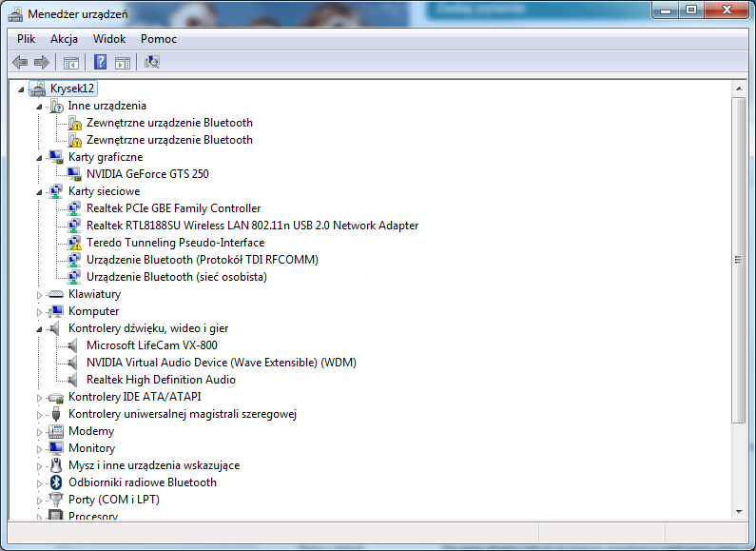The height and width of the screenshot is (551, 756).
Task: Close the Menedżer urządzeń window
Action: point(727,10)
